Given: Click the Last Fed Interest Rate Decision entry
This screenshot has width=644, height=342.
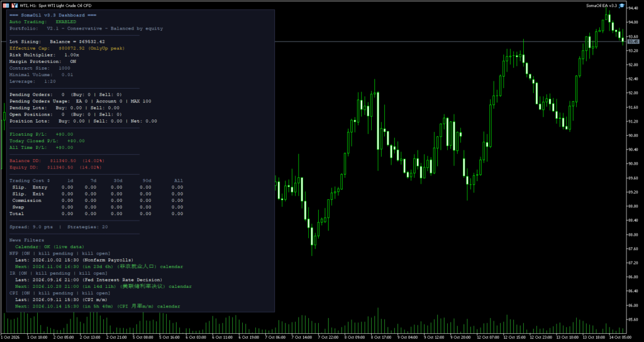Looking at the screenshot, I should (89, 280).
